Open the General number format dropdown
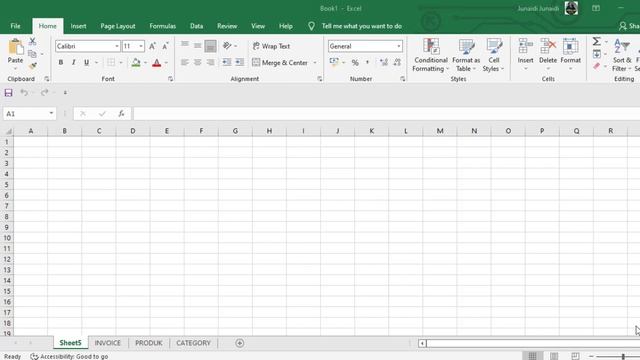The image size is (640, 360). point(398,46)
